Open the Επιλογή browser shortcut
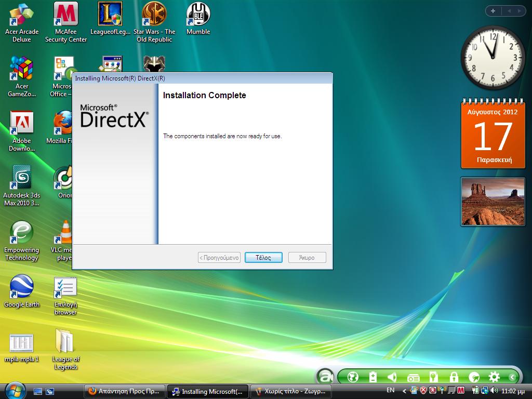Image resolution: width=532 pixels, height=399 pixels. click(65, 296)
